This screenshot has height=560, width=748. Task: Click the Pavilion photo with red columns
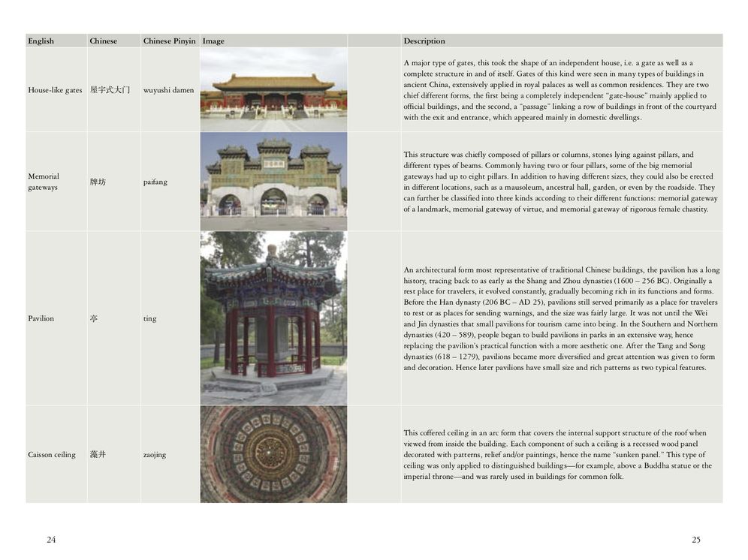[x=273, y=318]
